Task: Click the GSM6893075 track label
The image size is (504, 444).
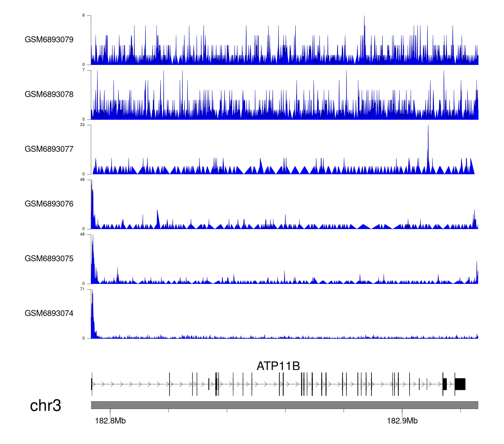Action: point(49,259)
